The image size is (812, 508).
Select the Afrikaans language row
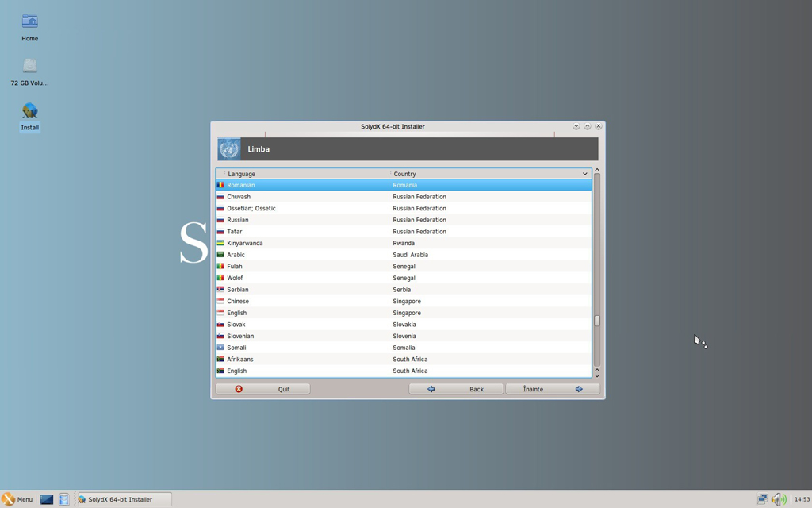404,360
